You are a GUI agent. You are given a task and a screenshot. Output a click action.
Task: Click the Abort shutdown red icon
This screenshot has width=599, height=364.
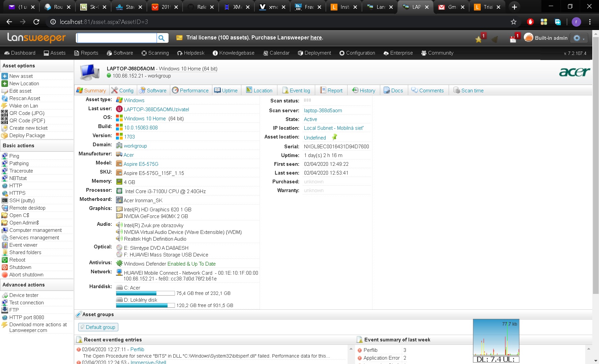[5, 275]
